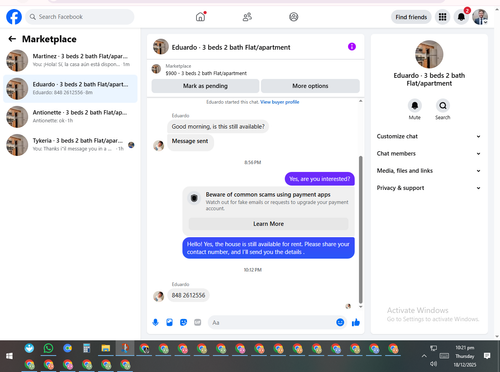Open the shield icon on the scam warning
The image size is (500, 372).
click(x=194, y=198)
